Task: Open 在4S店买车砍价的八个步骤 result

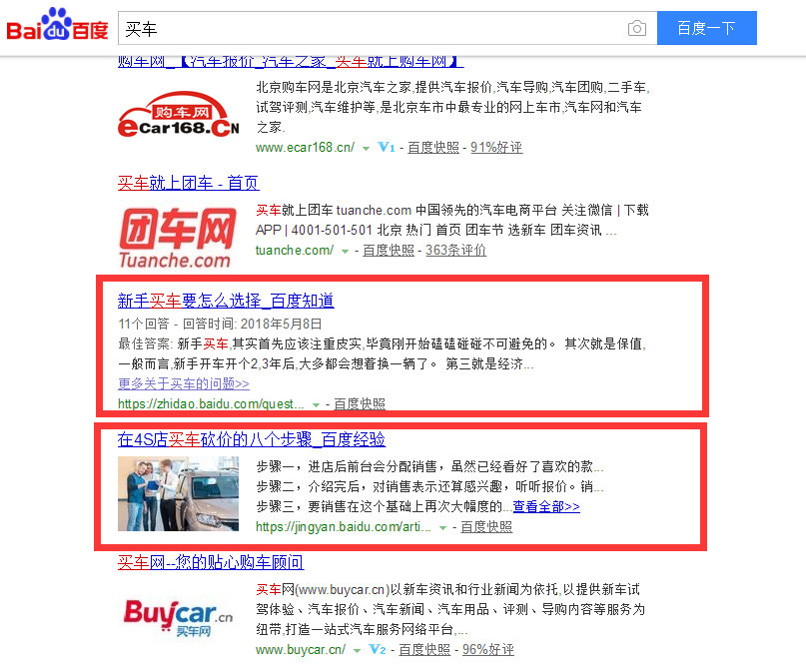Action: point(251,439)
